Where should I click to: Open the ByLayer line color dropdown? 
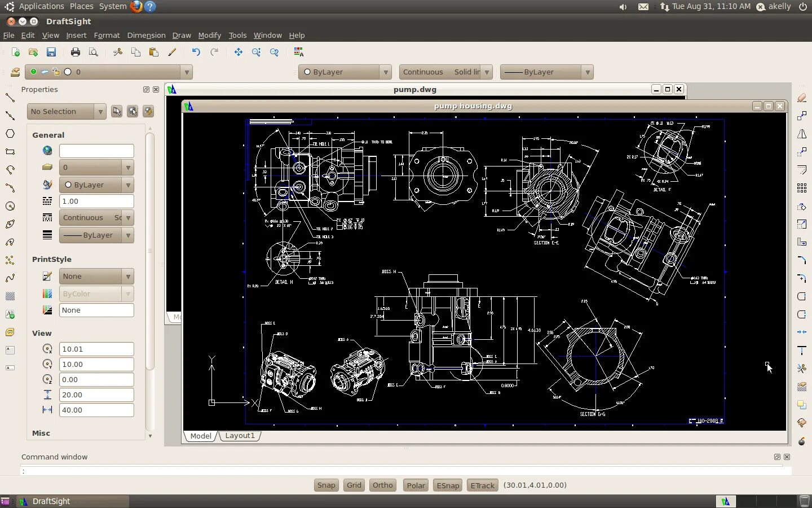[345, 72]
